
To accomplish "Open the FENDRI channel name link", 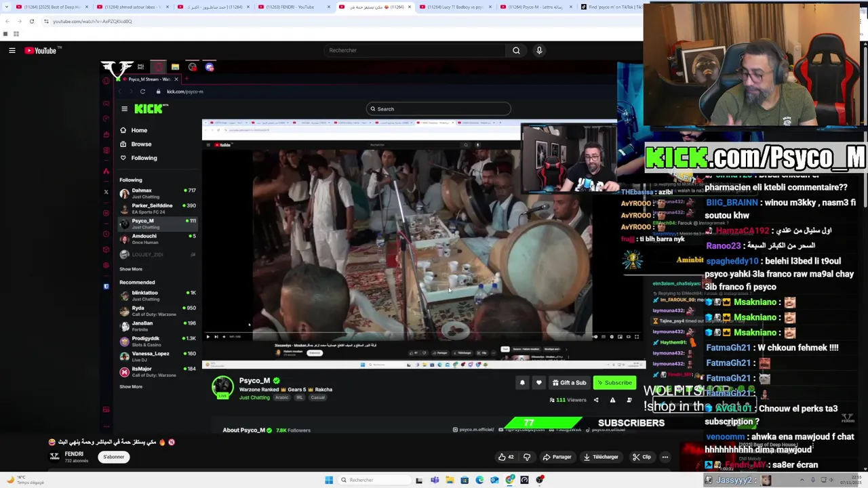I will pyautogui.click(x=74, y=454).
